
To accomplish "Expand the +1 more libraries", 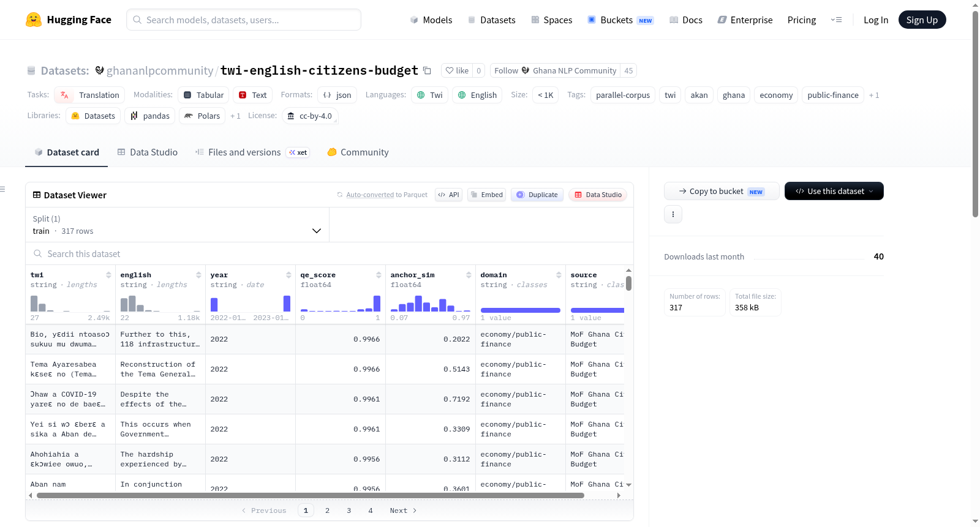I will pos(235,116).
